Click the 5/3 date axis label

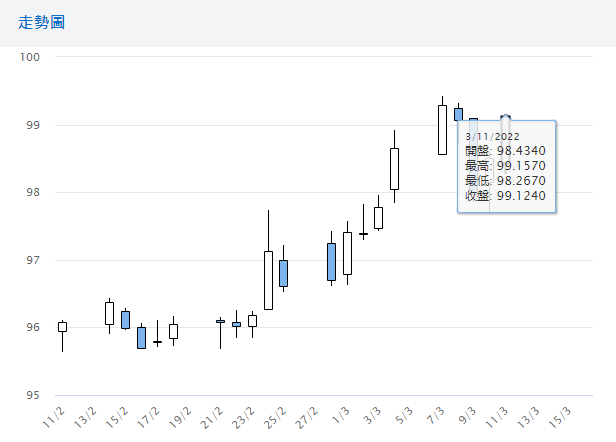403,416
